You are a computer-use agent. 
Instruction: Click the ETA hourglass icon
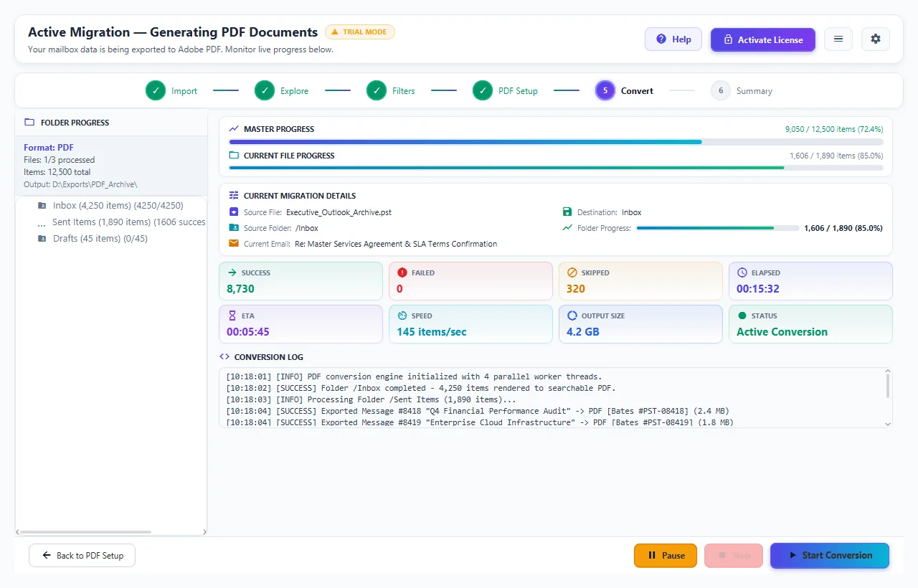click(x=232, y=316)
